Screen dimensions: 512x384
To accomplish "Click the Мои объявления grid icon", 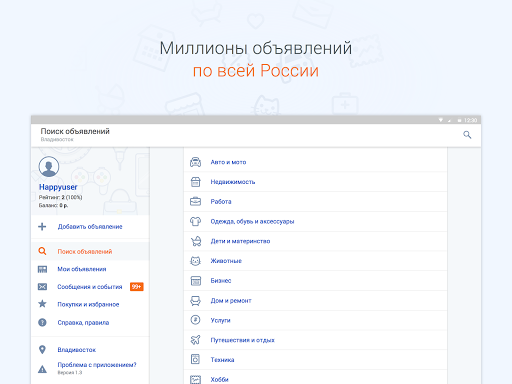I will click(42, 269).
